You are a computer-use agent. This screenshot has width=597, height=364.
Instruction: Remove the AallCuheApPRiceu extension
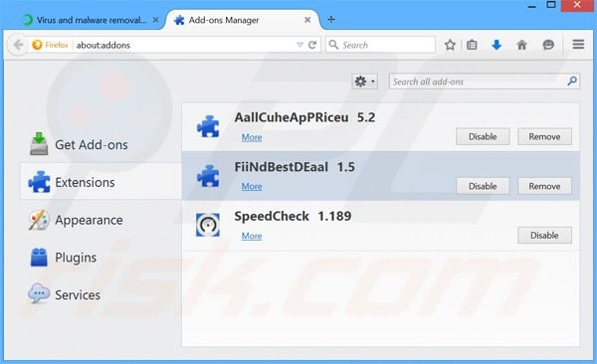tap(544, 136)
